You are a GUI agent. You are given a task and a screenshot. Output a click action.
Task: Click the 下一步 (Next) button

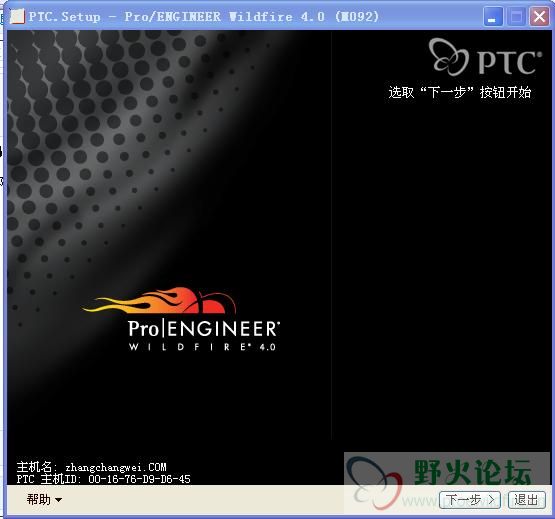pos(470,500)
